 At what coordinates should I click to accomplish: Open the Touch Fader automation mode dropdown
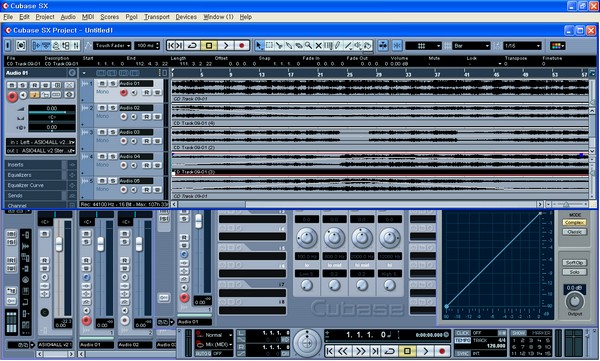pyautogui.click(x=112, y=46)
